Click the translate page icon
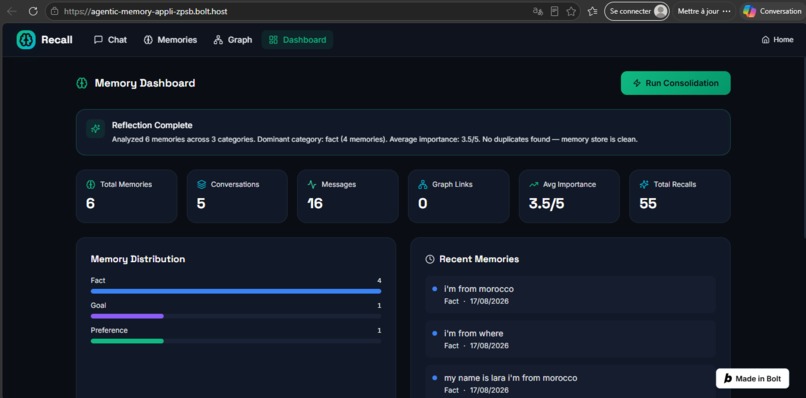The image size is (806, 398). pyautogui.click(x=538, y=11)
